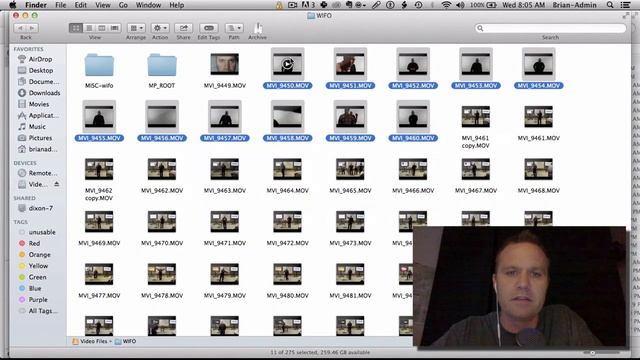The image size is (640, 360).
Task: Open the Path dropdown
Action: pos(234,28)
